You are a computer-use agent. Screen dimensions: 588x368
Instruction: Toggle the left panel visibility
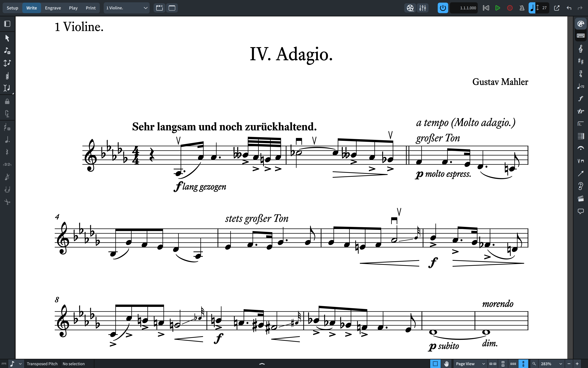point(7,24)
